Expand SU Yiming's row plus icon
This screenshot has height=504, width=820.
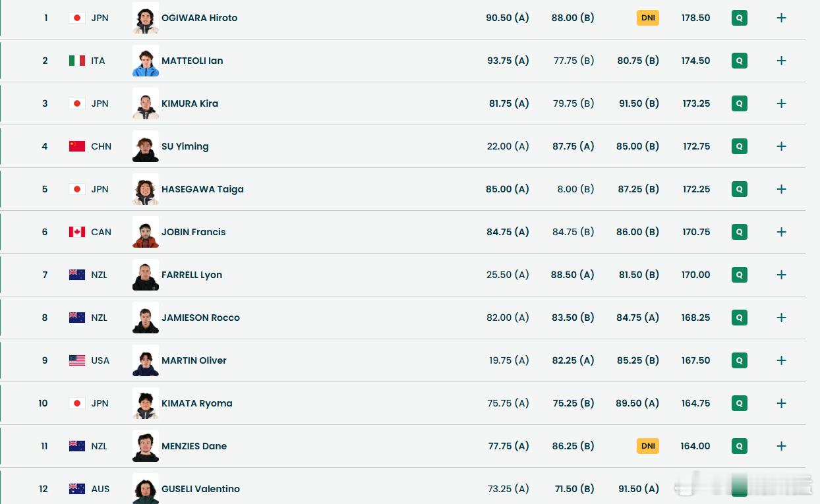click(x=781, y=146)
